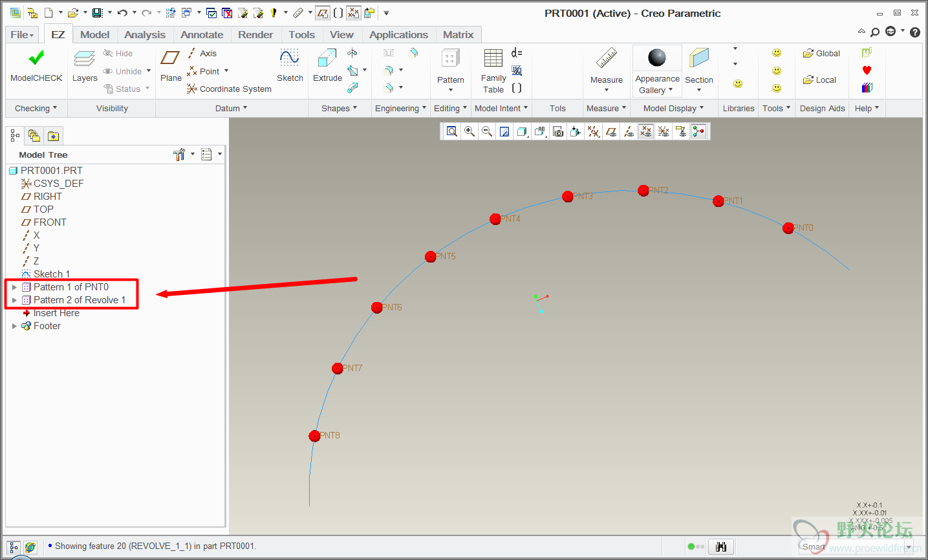Open the Checking group dropdown
Image resolution: width=928 pixels, height=560 pixels.
coord(36,108)
